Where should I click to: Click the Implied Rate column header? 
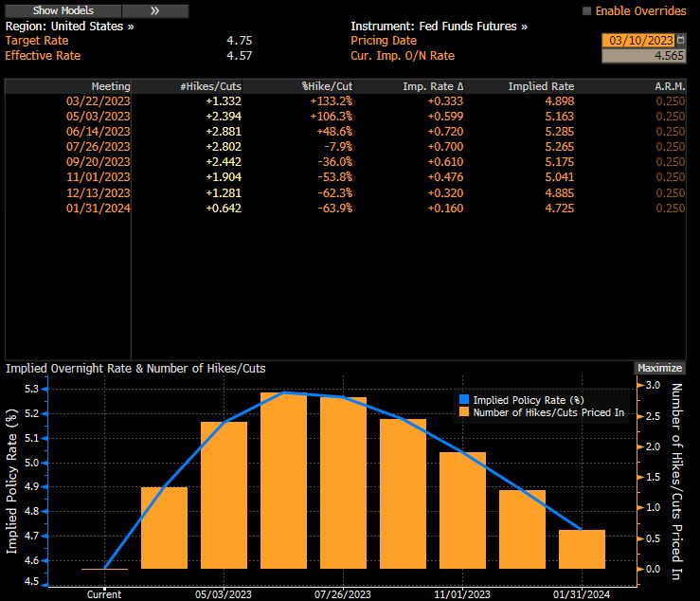[541, 86]
